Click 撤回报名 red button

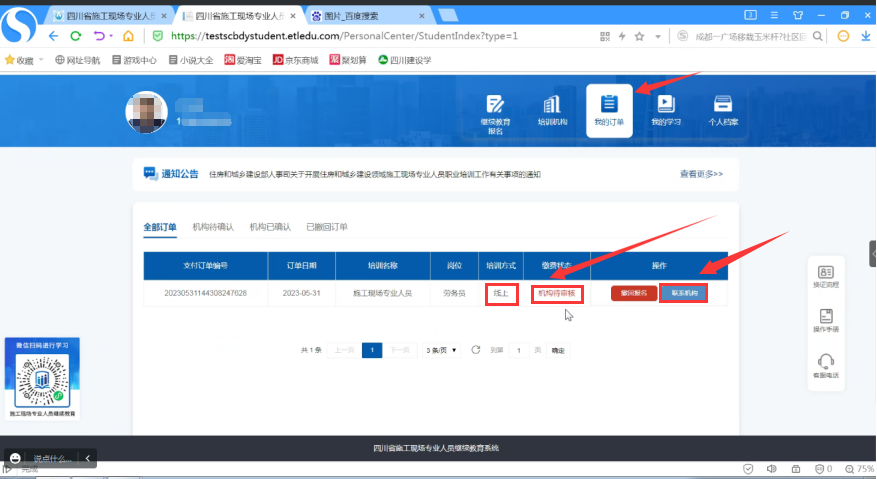[x=634, y=293]
